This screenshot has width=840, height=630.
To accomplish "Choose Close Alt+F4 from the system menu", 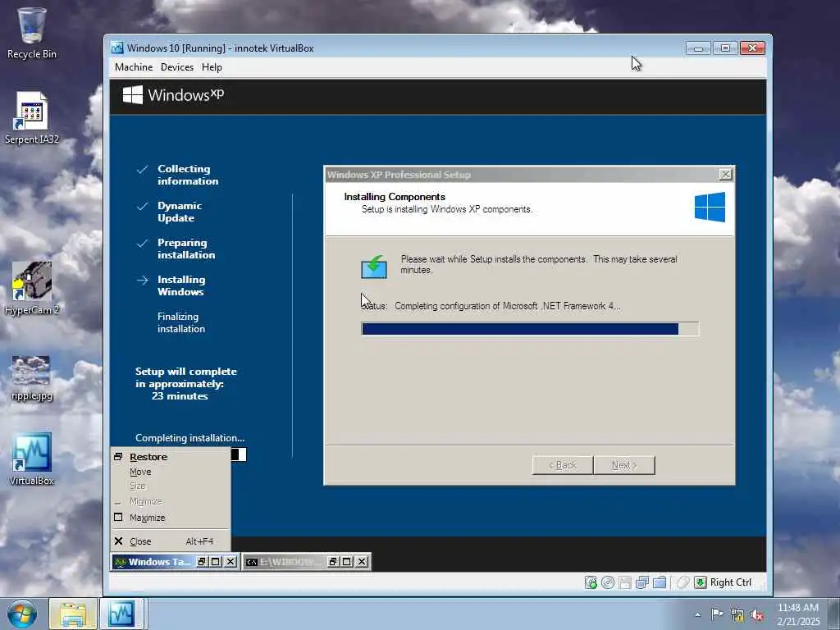I will pos(171,541).
